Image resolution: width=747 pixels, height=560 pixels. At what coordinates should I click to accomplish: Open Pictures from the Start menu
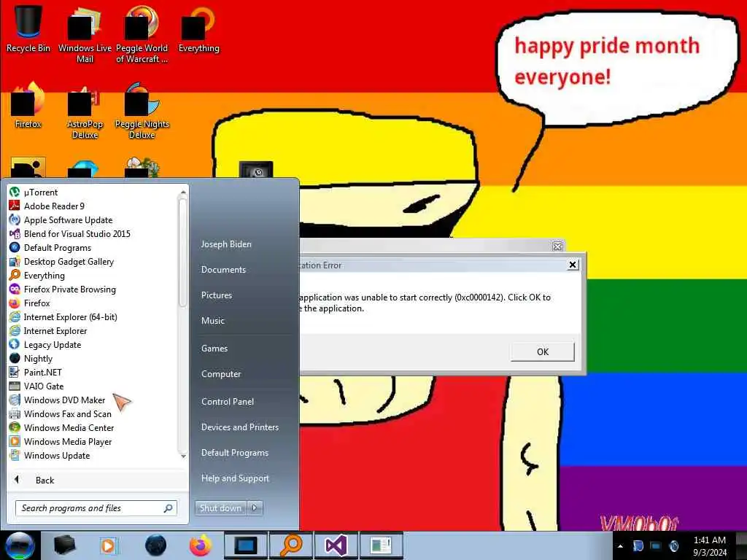217,295
